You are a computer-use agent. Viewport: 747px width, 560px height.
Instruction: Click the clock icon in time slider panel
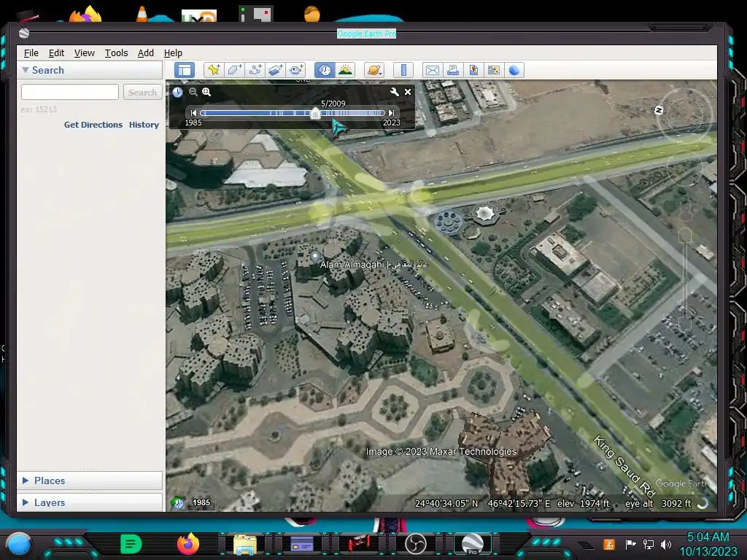pyautogui.click(x=178, y=92)
